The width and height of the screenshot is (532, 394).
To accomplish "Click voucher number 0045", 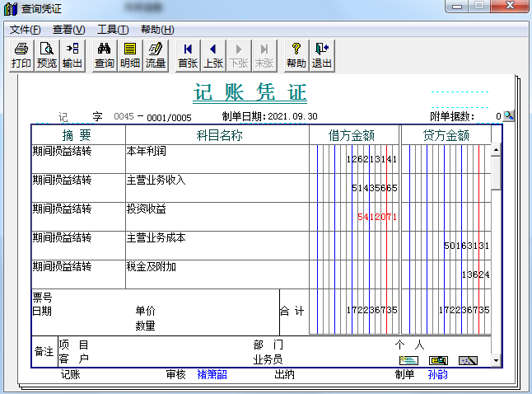I will 124,116.
